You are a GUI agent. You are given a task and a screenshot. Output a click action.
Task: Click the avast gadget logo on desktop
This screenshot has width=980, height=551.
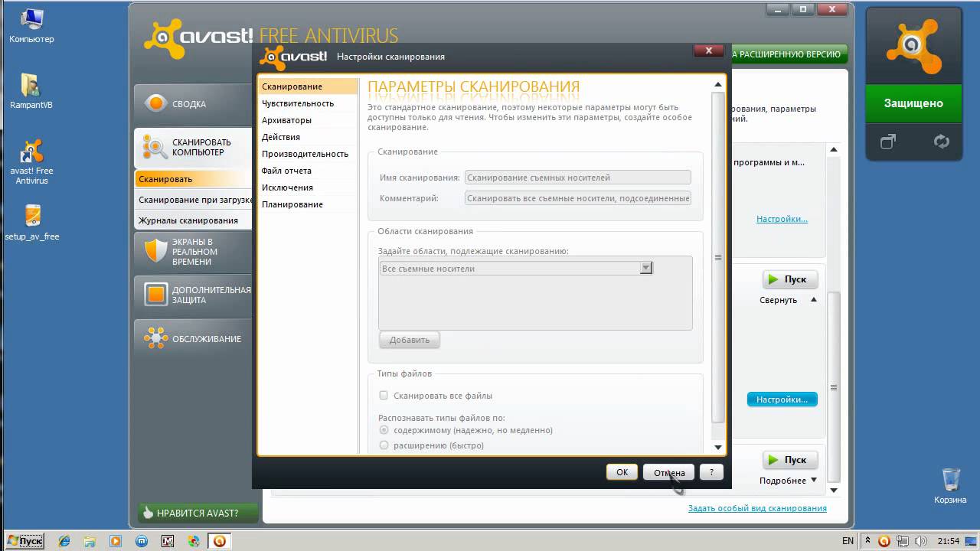point(913,47)
